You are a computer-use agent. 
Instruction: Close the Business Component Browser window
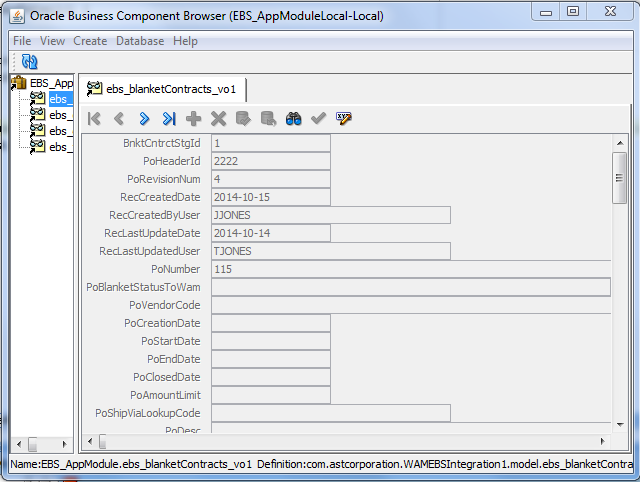[x=611, y=11]
